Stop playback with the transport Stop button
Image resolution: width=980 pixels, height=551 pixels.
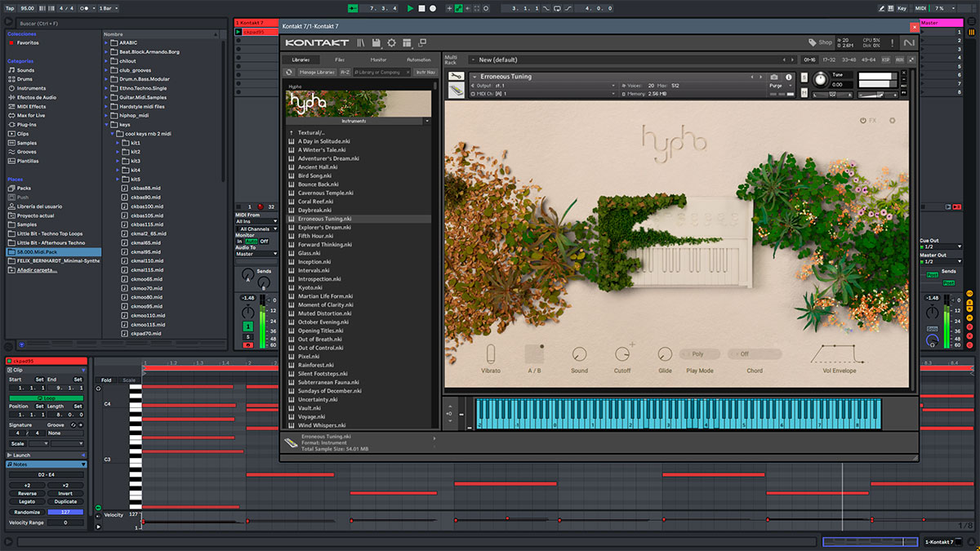tap(421, 8)
